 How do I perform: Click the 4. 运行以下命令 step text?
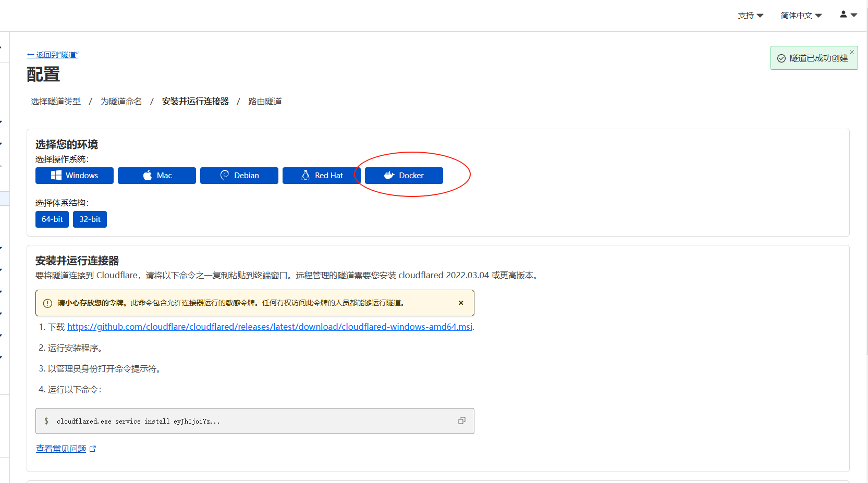70,390
